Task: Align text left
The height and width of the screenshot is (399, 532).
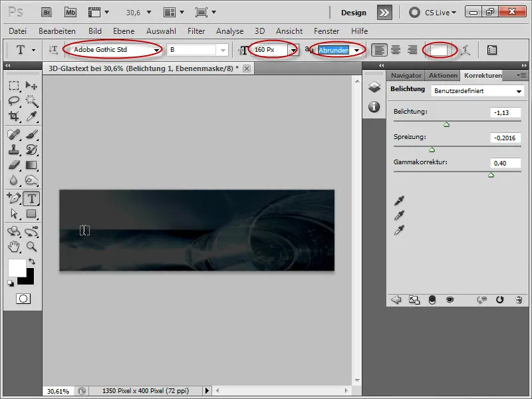Action: pos(378,50)
